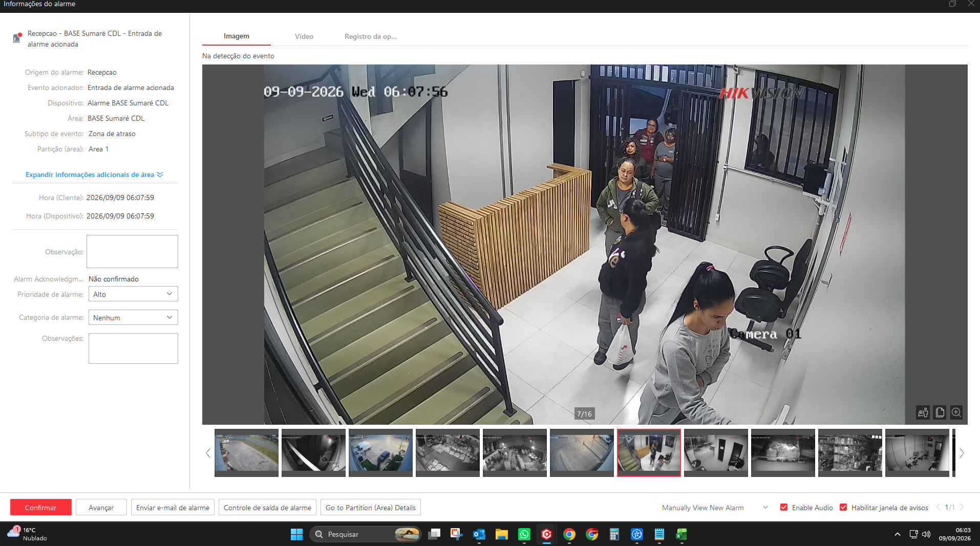The image size is (980, 546).
Task: Open File Explorer from the taskbar
Action: click(502, 534)
